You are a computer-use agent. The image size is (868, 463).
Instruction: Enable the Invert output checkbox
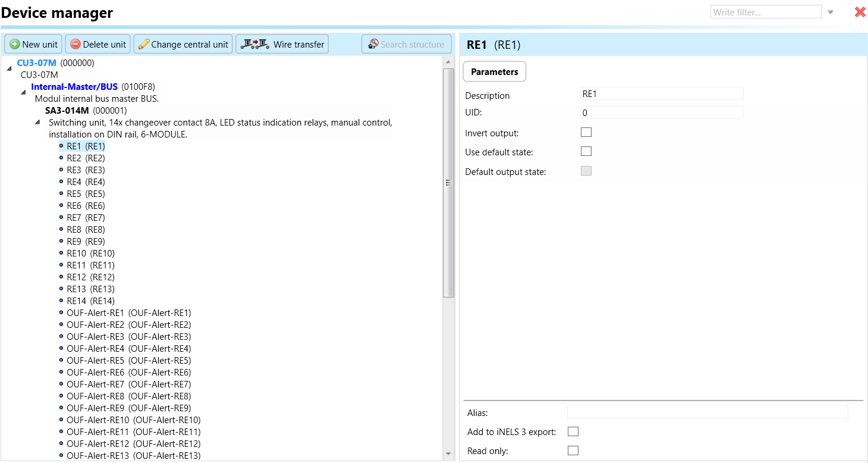586,132
